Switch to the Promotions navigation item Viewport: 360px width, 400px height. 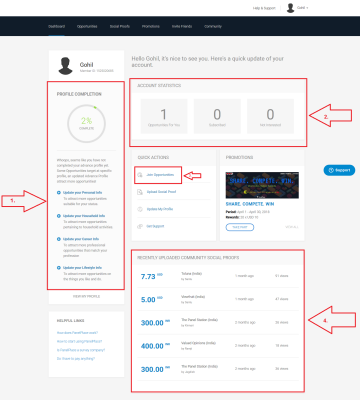point(151,26)
